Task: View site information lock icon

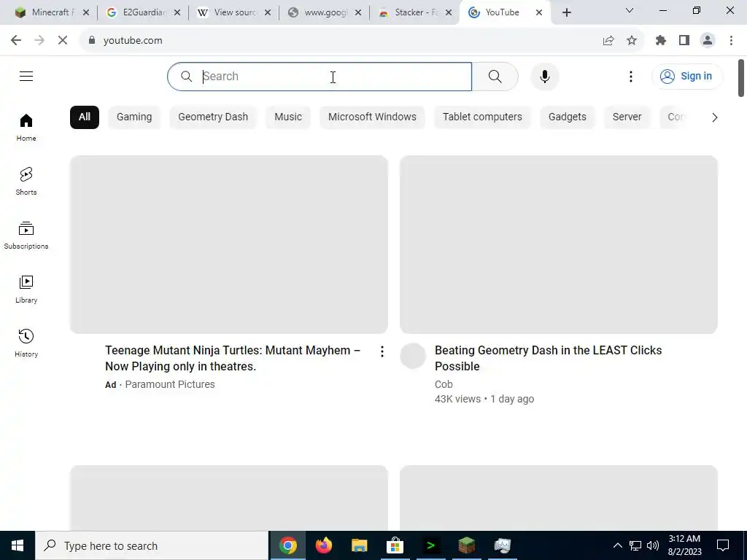Action: tap(92, 41)
